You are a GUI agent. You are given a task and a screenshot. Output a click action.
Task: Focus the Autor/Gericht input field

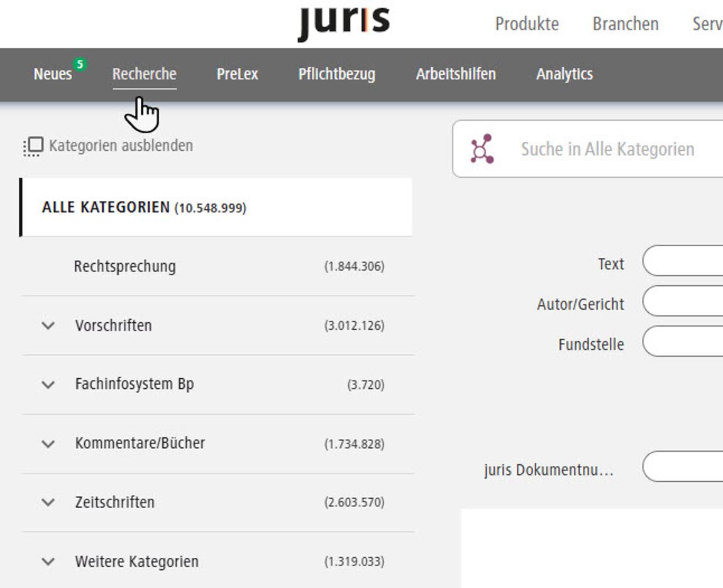click(683, 304)
